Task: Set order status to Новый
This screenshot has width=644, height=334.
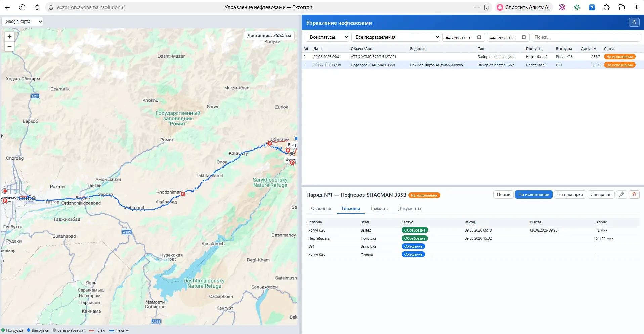Action: pos(503,194)
